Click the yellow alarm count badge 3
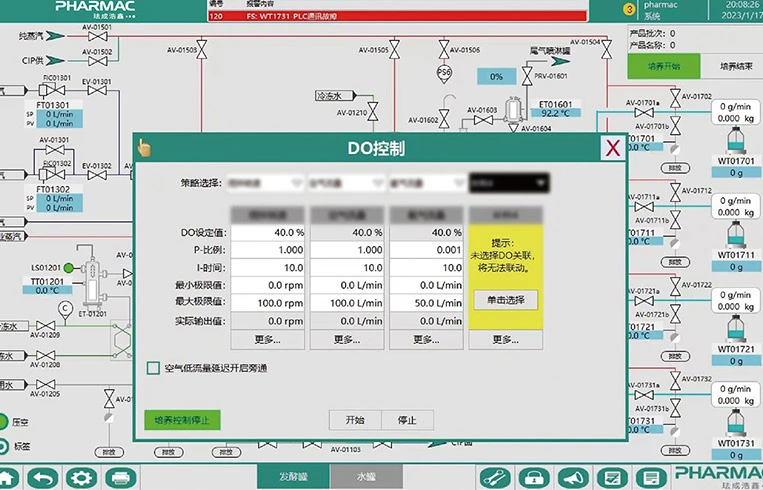The image size is (763, 490). click(x=629, y=9)
